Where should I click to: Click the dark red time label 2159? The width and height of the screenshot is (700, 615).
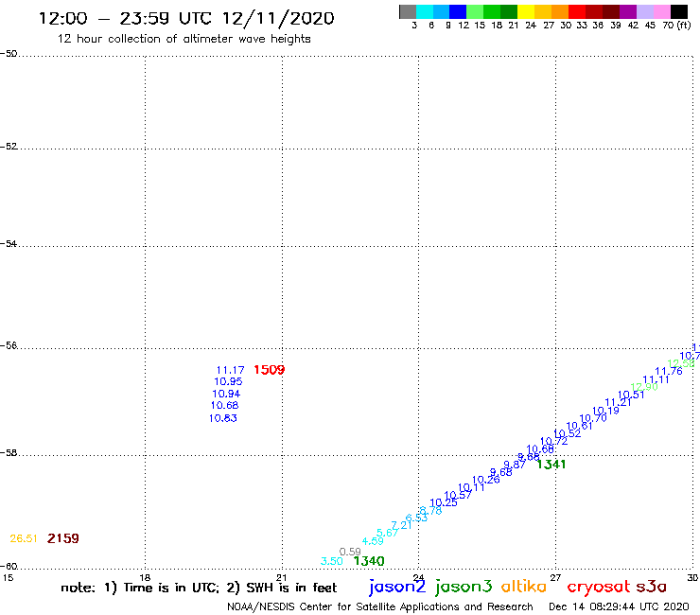click(63, 538)
